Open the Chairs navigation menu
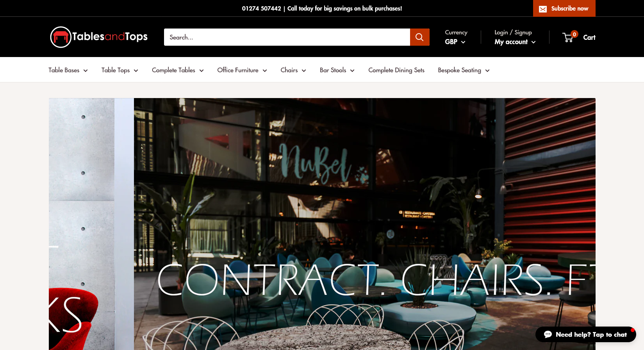Viewport: 644px width, 350px height. pos(293,70)
